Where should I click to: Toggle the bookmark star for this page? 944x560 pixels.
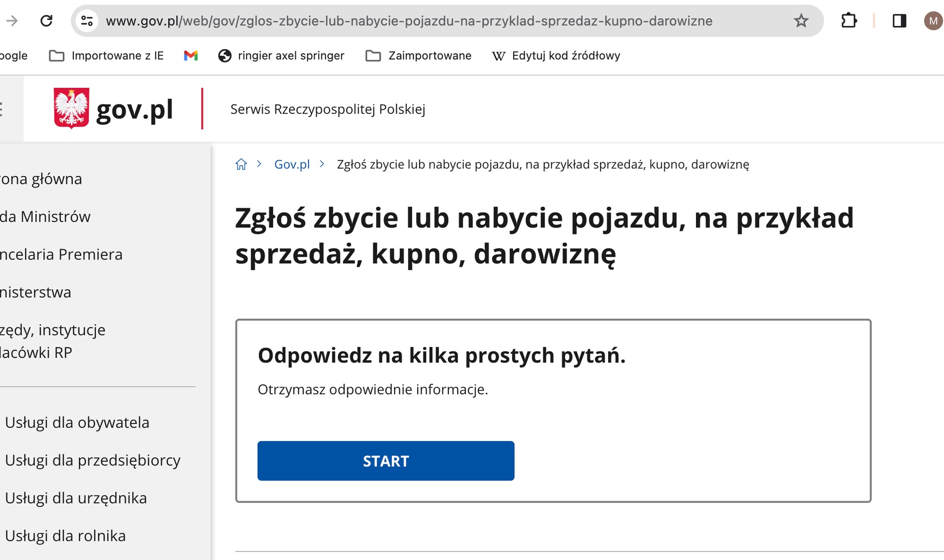pos(800,21)
